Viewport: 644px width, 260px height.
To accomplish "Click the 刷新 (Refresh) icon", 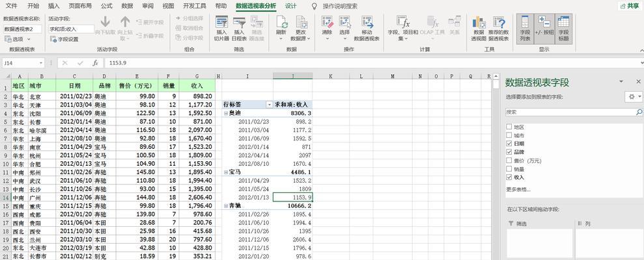I will [x=281, y=23].
